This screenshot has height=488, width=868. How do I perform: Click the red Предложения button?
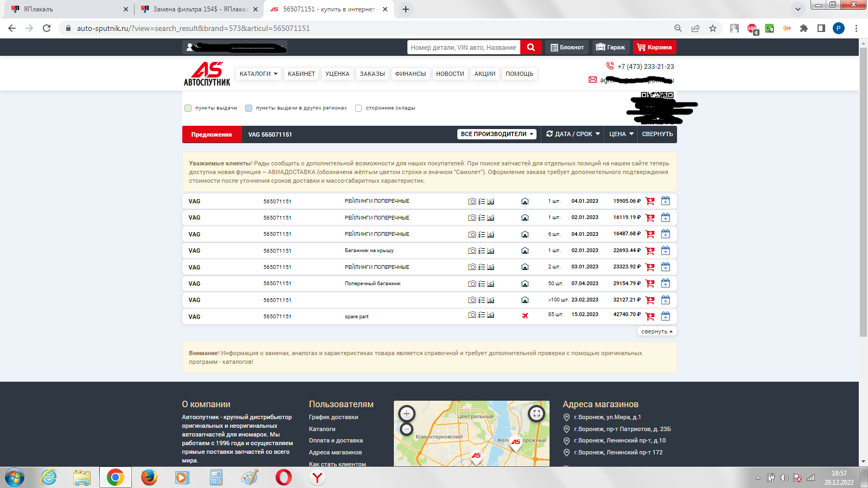212,134
